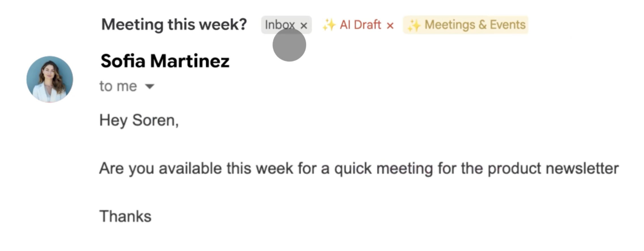Click the word "Thanks" in the sign-off
This screenshot has height=251, width=644.
pyautogui.click(x=125, y=216)
